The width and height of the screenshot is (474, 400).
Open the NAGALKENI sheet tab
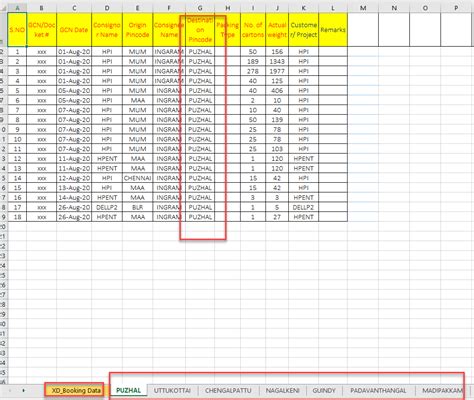[282, 390]
